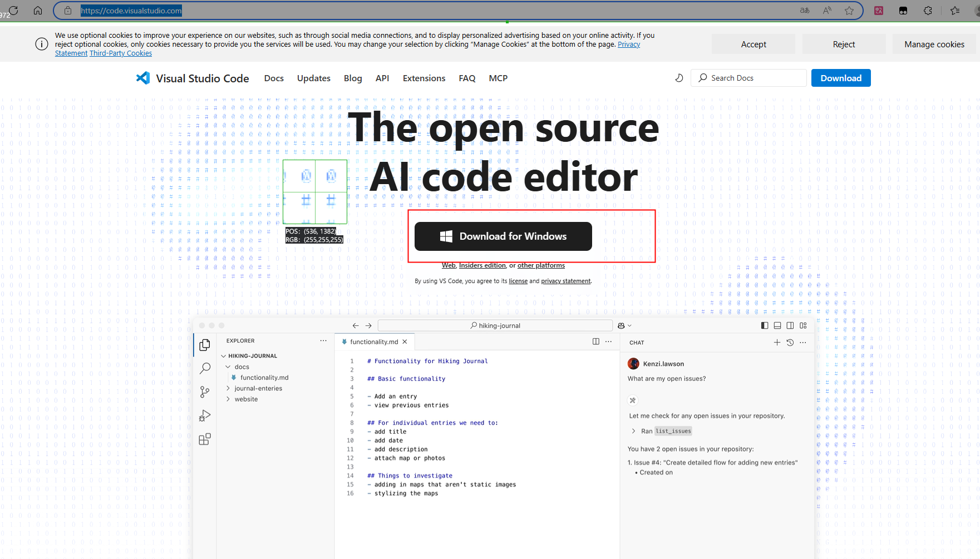Click Kenzi.lawson's avatar in chat
This screenshot has width=980, height=559.
tap(633, 364)
